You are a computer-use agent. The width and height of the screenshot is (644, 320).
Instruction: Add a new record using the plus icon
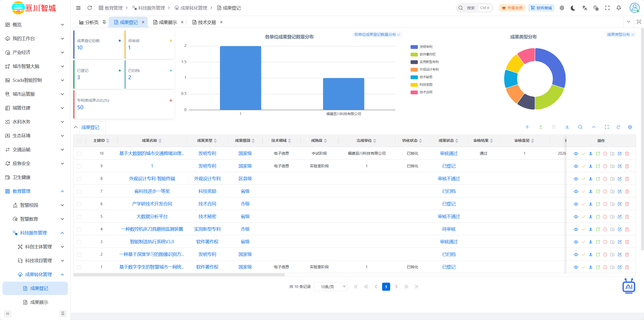[527, 127]
